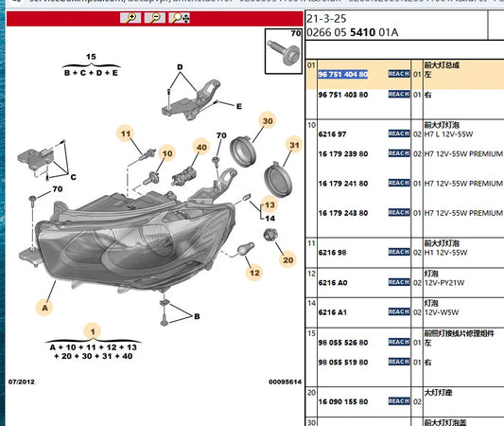Click reference number 15 in table
The height and width of the screenshot is (426, 504).
[311, 333]
